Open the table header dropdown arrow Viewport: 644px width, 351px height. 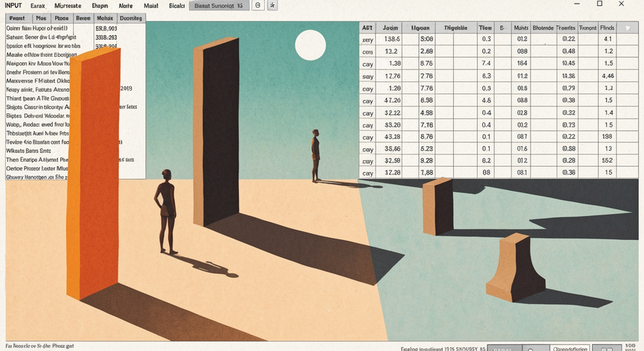pos(627,28)
